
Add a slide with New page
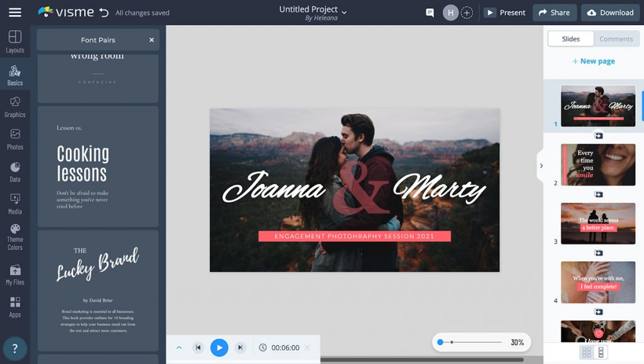(594, 60)
